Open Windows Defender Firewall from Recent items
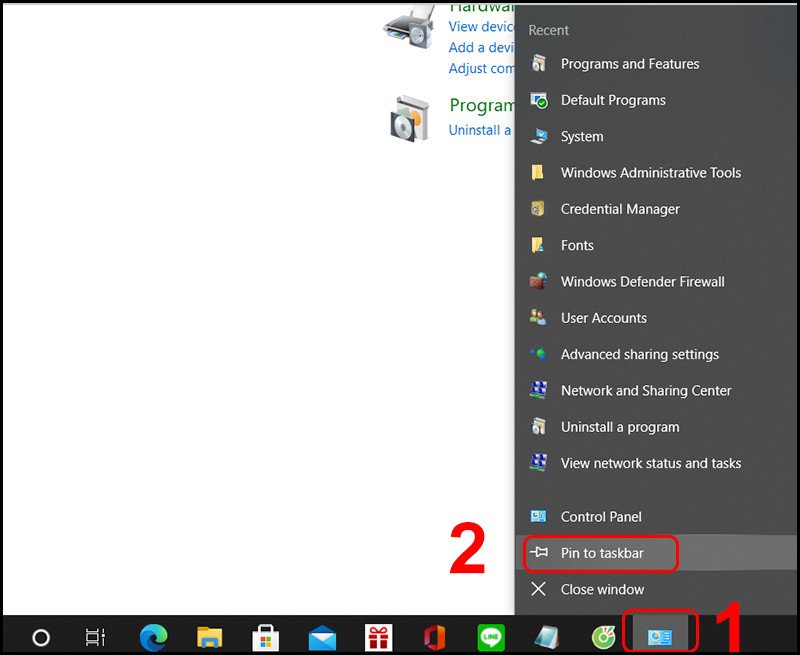Viewport: 800px width, 655px height. 642,281
